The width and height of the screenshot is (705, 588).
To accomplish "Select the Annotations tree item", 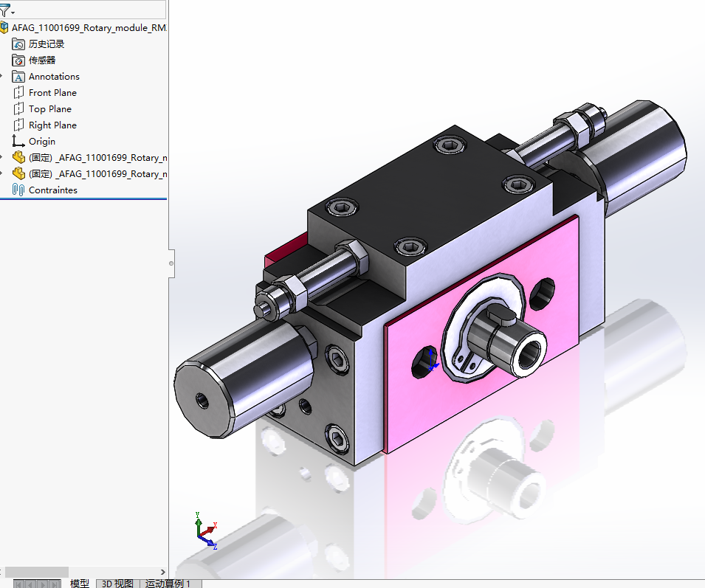I will tap(54, 77).
